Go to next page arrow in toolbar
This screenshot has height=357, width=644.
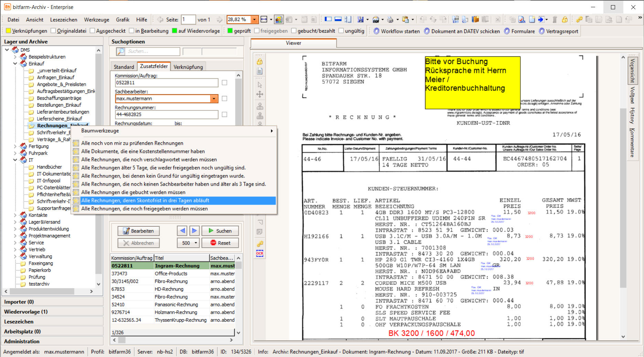tap(219, 20)
